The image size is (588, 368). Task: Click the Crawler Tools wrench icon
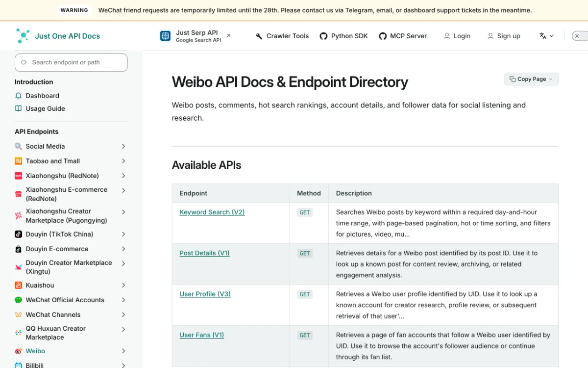pos(259,36)
